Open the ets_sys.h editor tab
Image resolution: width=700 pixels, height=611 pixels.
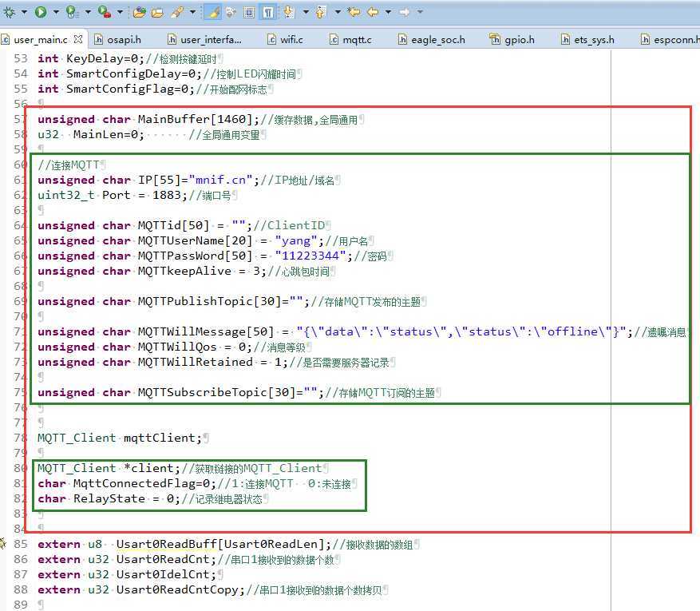[588, 40]
